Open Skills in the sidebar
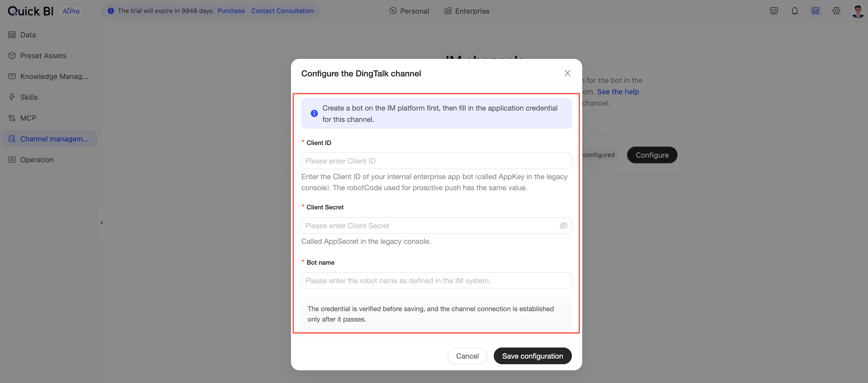868x383 pixels. tap(49, 97)
